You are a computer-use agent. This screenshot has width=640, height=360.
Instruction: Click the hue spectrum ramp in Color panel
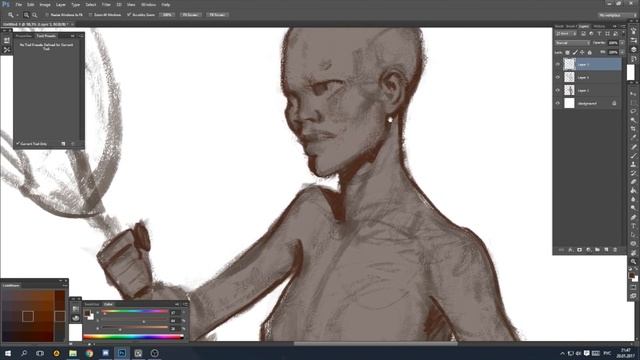pyautogui.click(x=133, y=337)
